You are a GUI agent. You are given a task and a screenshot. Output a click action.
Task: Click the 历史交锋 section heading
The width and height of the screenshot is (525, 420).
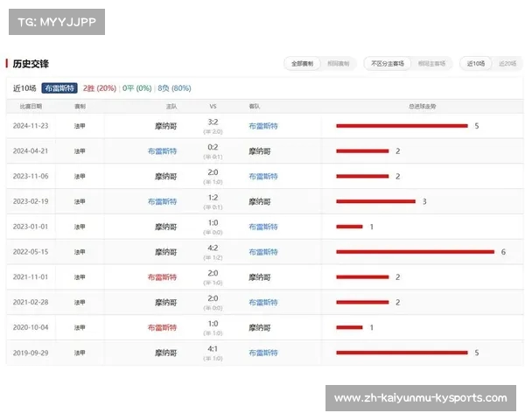[x=31, y=64]
